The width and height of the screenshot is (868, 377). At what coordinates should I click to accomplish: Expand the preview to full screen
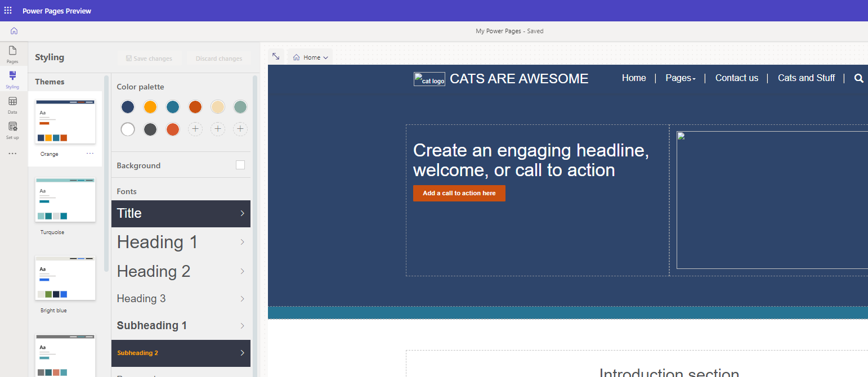[276, 57]
